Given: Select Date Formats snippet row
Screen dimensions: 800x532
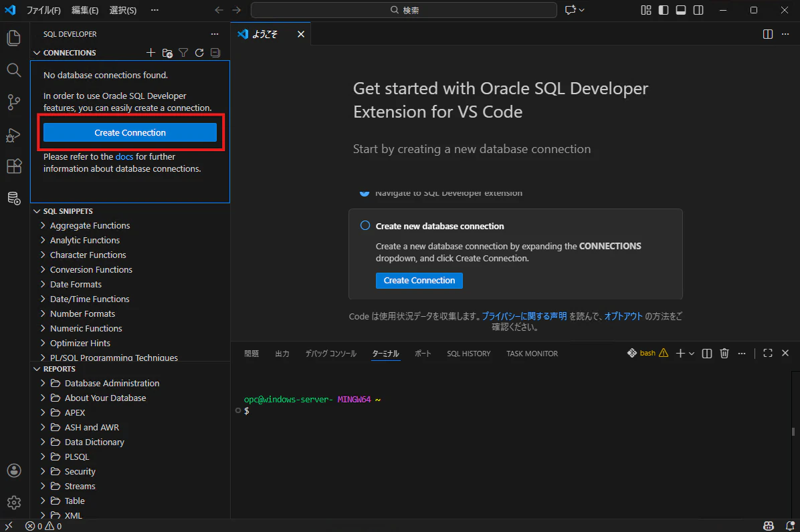Looking at the screenshot, I should click(130, 284).
